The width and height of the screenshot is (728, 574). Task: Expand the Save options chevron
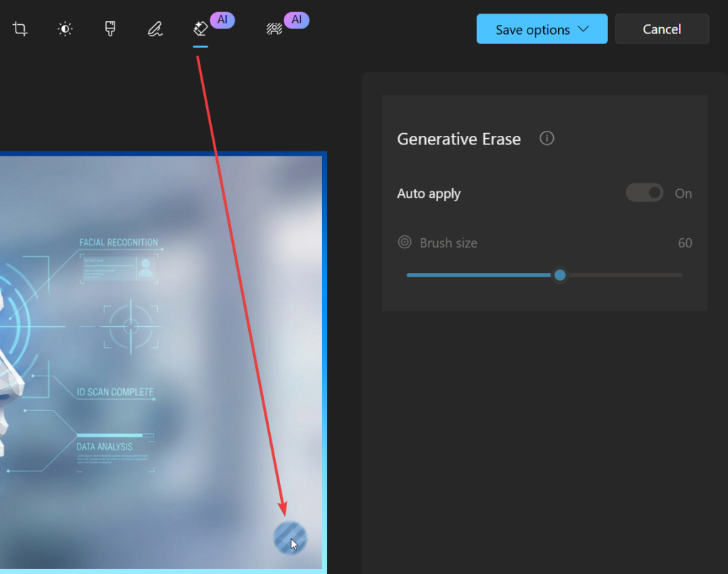coord(584,29)
